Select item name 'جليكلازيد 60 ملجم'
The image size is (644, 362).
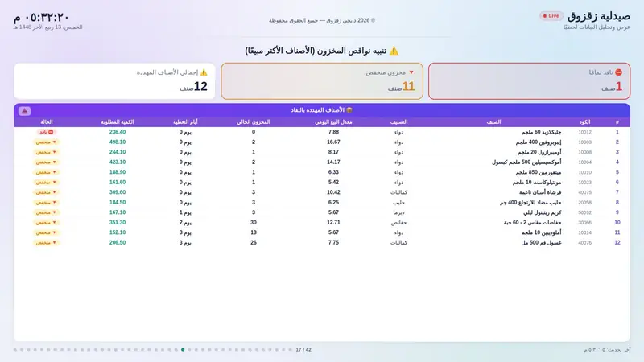tap(541, 132)
